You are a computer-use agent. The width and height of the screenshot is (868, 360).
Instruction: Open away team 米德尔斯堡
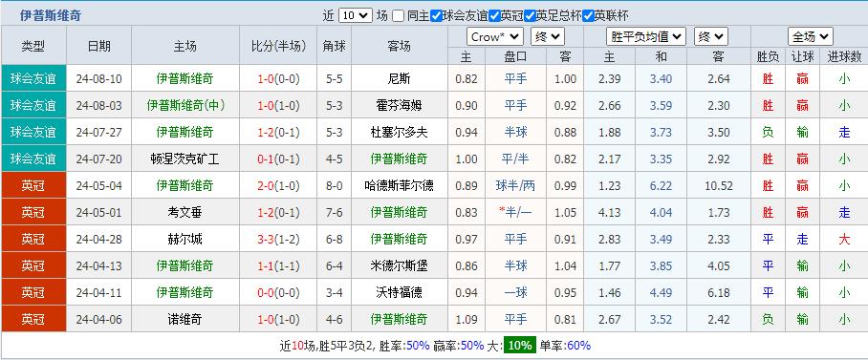pos(400,266)
